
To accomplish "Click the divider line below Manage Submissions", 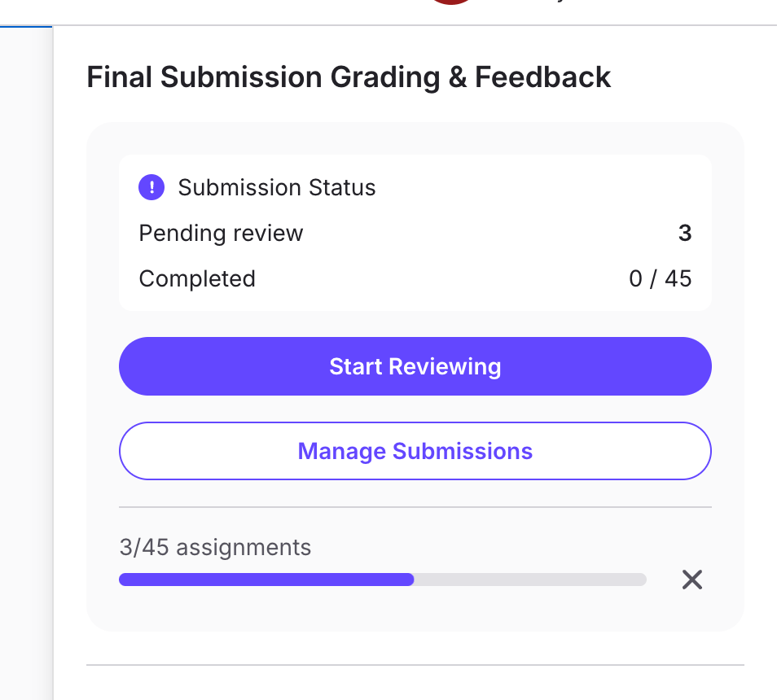I will pos(415,507).
